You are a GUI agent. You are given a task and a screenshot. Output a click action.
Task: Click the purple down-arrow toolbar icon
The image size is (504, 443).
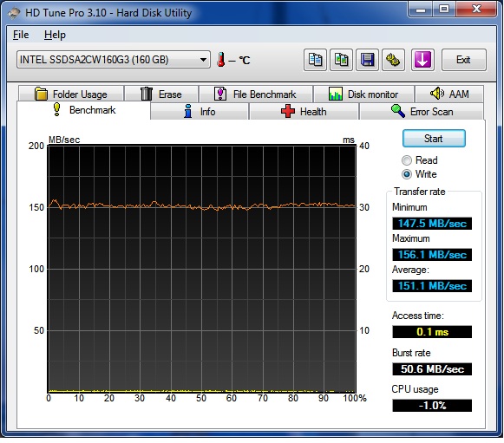point(422,60)
